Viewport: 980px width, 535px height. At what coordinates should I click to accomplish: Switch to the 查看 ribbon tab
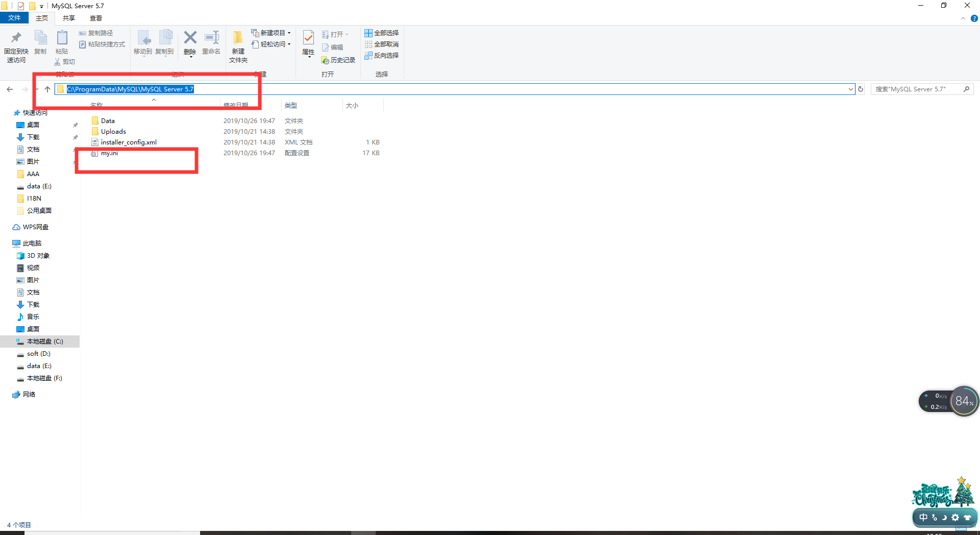tap(96, 18)
